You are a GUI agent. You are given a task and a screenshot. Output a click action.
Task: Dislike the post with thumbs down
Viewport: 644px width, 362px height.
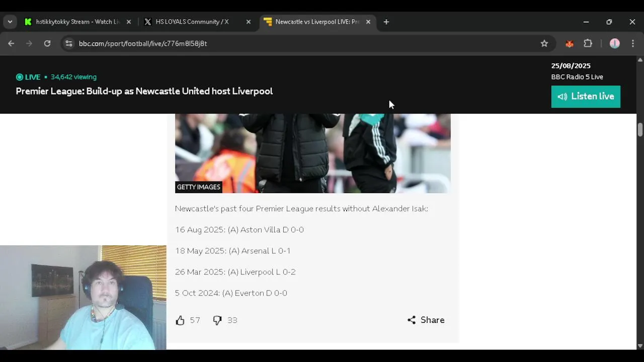point(217,320)
